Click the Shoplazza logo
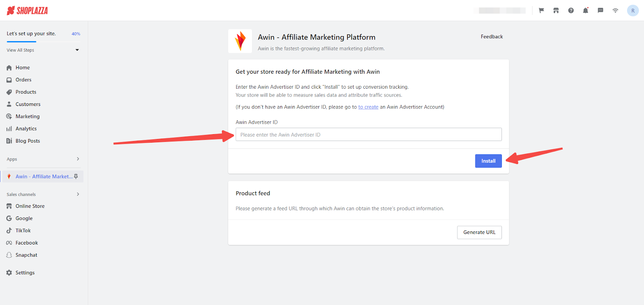The height and width of the screenshot is (305, 644). pos(27,10)
